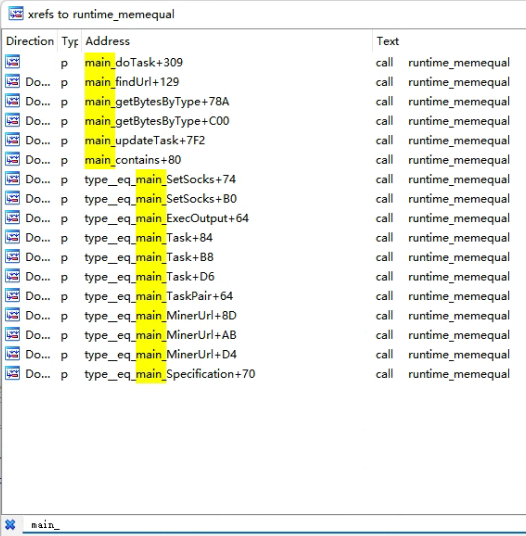Image resolution: width=526 pixels, height=536 pixels.
Task: Sort by the Text column header
Action: (x=449, y=41)
